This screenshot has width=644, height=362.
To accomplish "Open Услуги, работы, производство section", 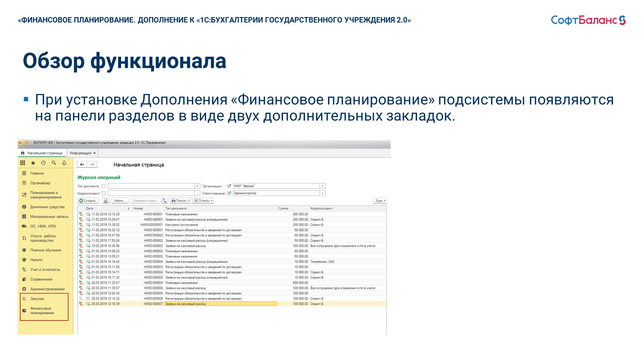I will point(43,238).
